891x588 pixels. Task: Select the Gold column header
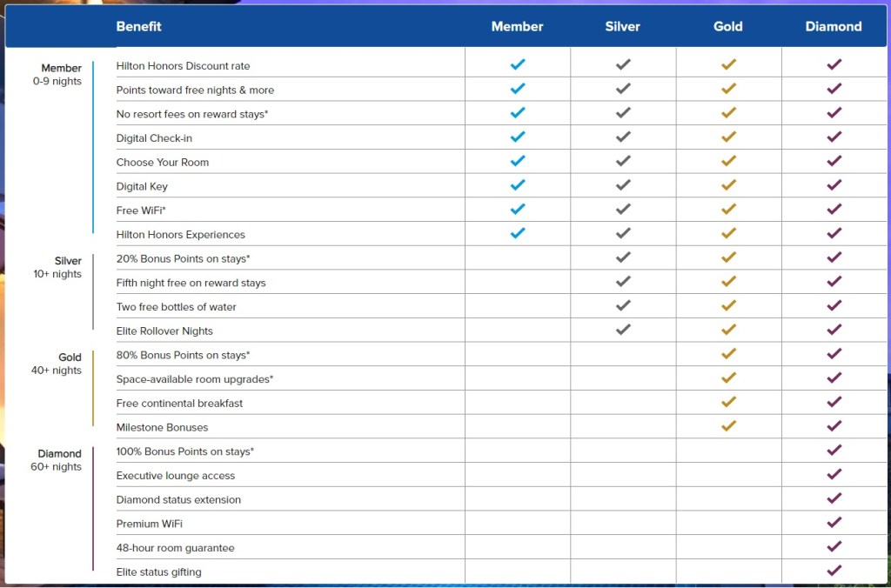pos(728,26)
